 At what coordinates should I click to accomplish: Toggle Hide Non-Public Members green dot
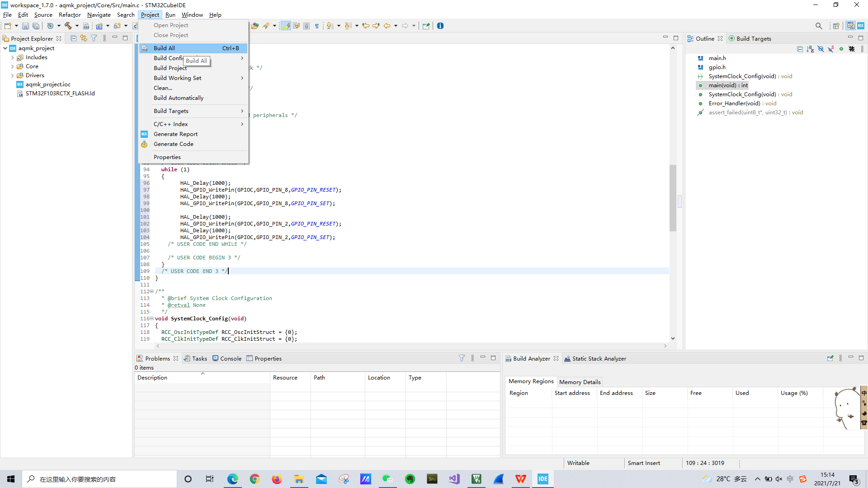point(841,49)
